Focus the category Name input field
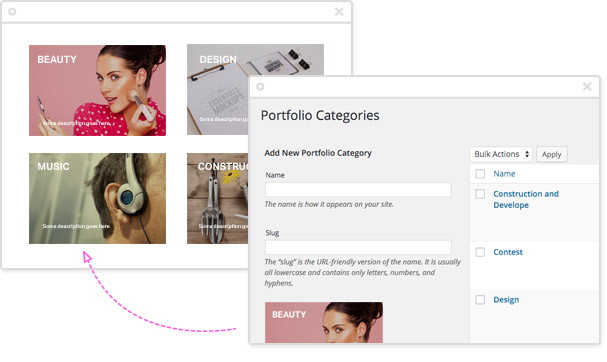This screenshot has width=607, height=362. pyautogui.click(x=358, y=190)
